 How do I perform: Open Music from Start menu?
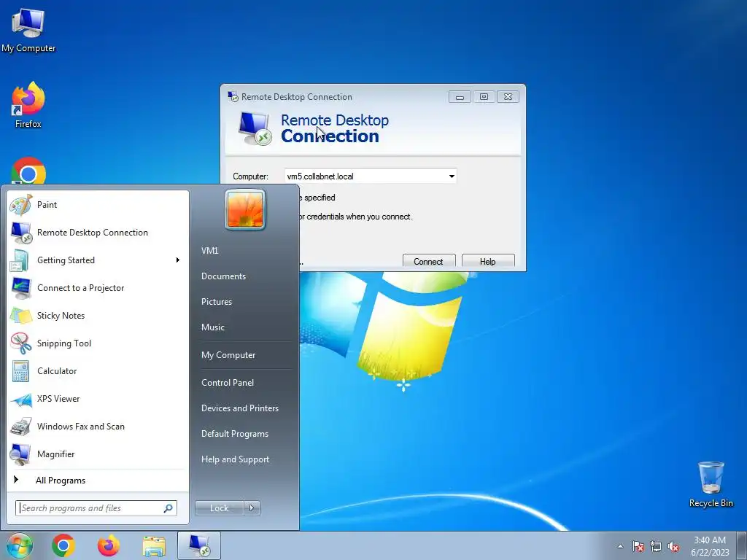pyautogui.click(x=213, y=327)
